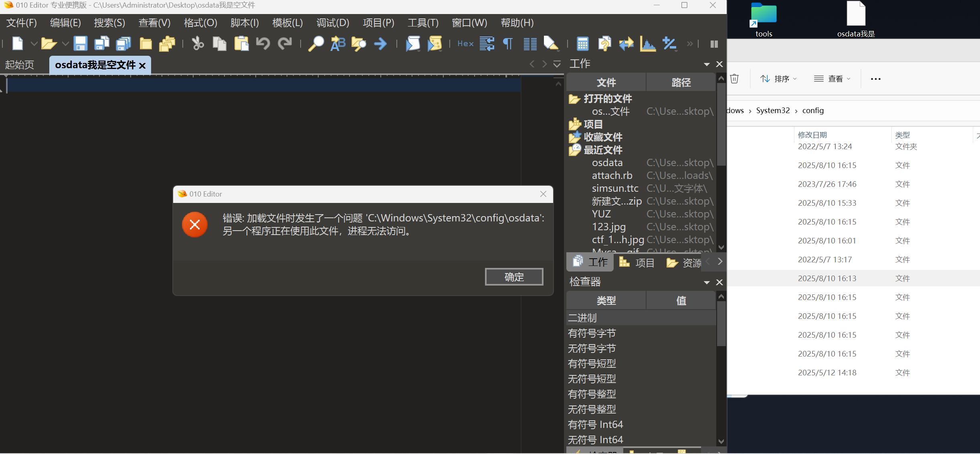Open the 模板(L) menu
The height and width of the screenshot is (454, 980).
(x=287, y=23)
